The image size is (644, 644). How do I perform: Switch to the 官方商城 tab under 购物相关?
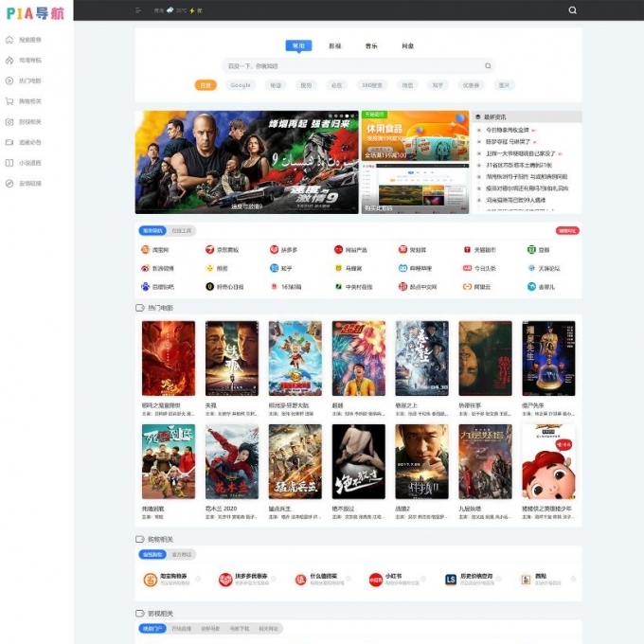(x=182, y=554)
